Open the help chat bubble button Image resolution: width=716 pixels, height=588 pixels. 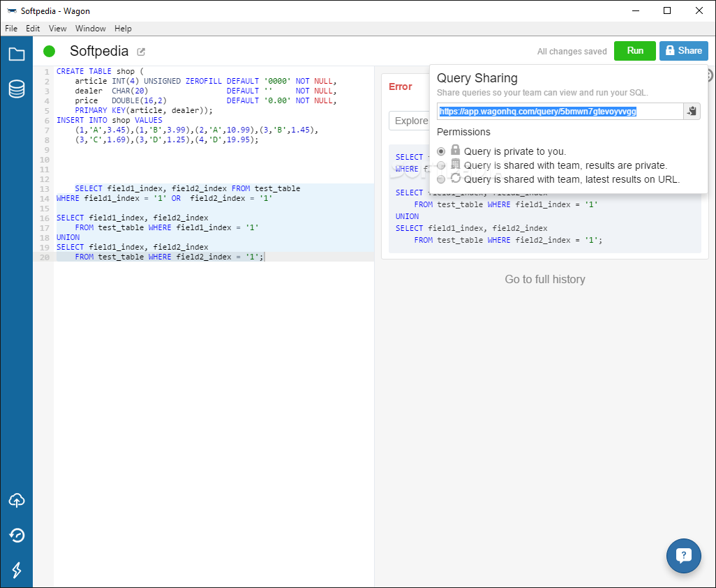tap(684, 556)
